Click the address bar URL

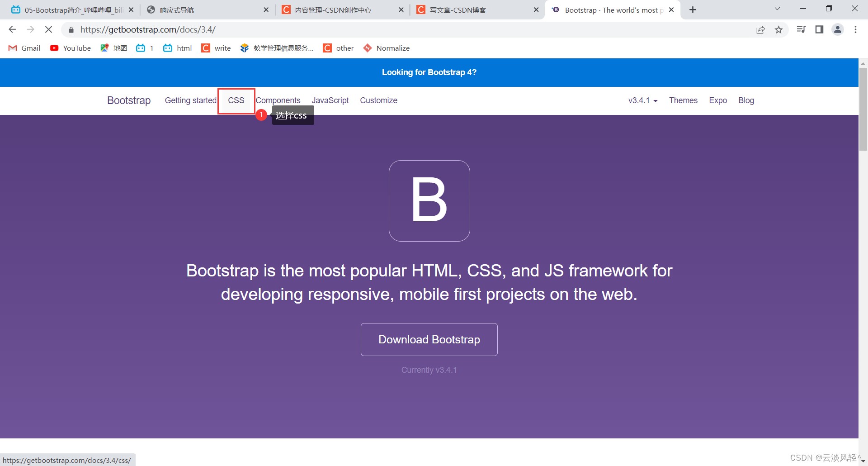pos(148,30)
